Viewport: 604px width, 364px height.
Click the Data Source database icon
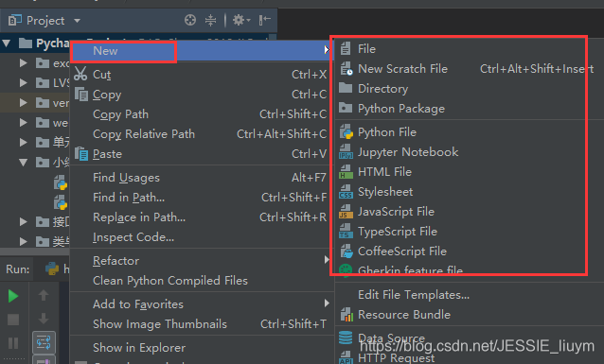point(346,338)
